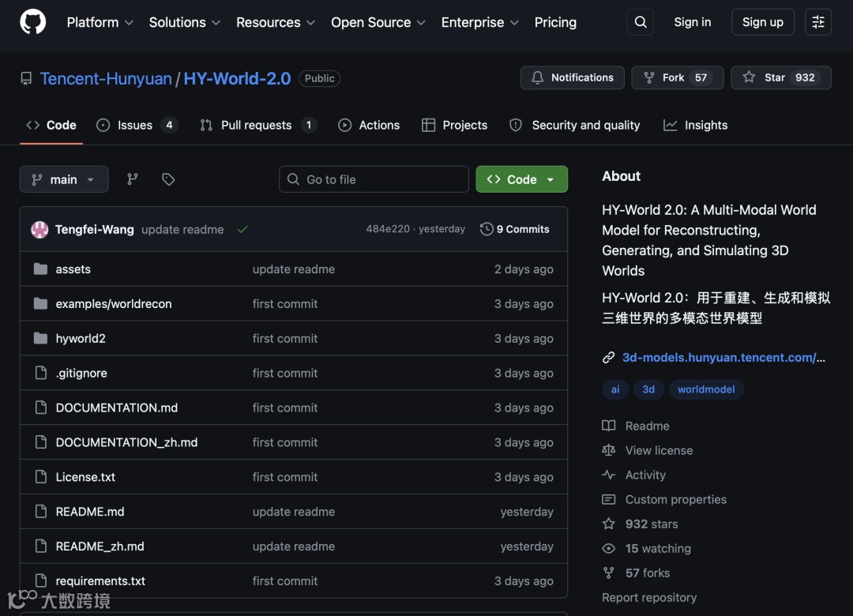Viewport: 853px width, 616px height.
Task: Open the Pull requests tab
Action: pos(258,125)
